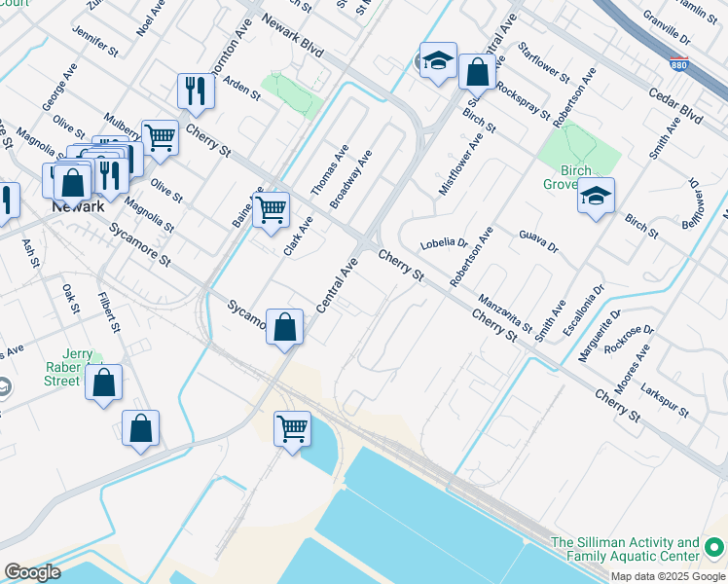Image resolution: width=728 pixels, height=584 pixels.
Task: Click the Silliman Activity Center green pin
Action: (x=714, y=548)
